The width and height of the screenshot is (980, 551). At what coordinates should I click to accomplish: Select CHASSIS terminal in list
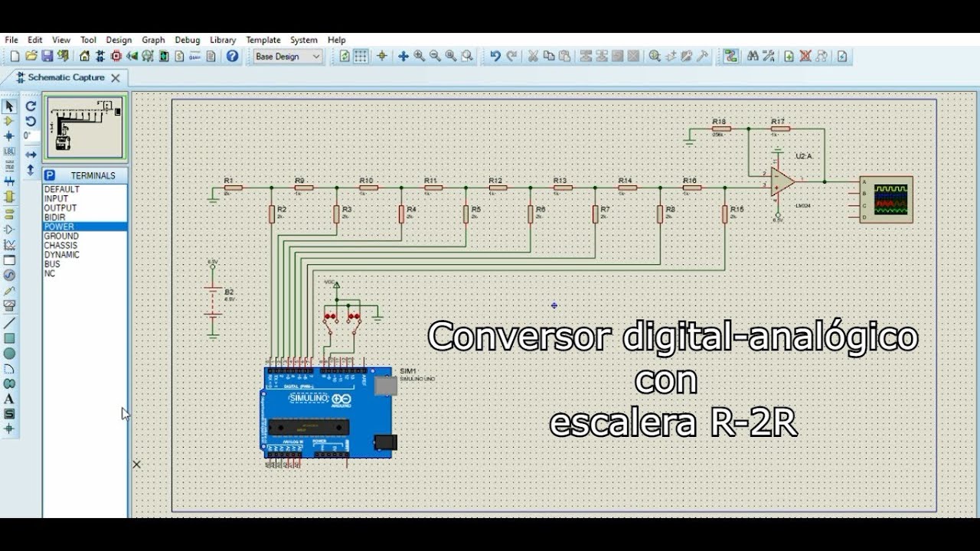coord(85,246)
